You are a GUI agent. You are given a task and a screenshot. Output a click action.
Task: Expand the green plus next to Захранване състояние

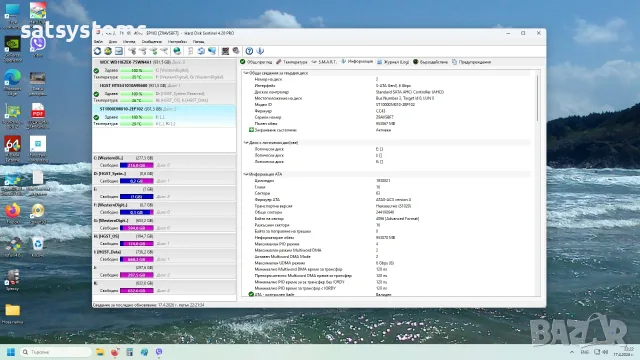251,130
